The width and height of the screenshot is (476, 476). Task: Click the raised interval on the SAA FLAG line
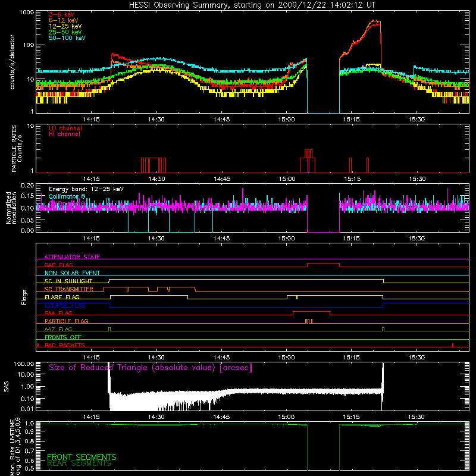click(311, 311)
